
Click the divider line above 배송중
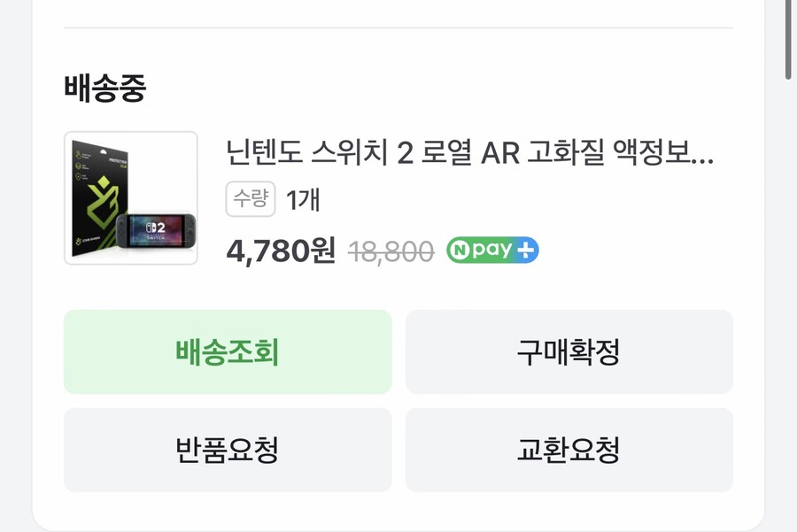point(398,28)
